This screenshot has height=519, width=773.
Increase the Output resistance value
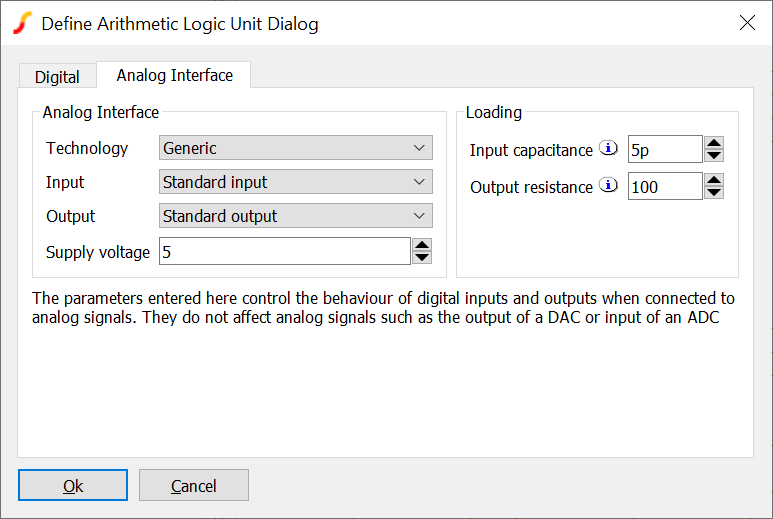(x=714, y=180)
